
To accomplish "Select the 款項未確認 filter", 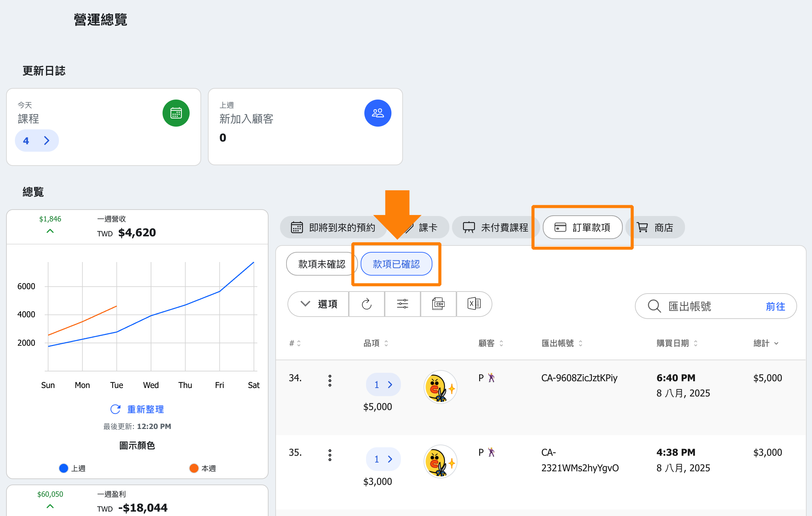I will pyautogui.click(x=321, y=264).
